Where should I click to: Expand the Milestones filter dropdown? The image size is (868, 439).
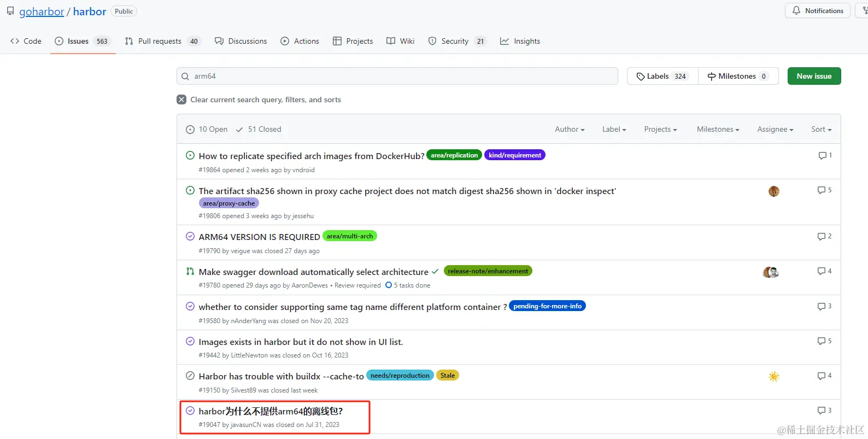tap(718, 130)
